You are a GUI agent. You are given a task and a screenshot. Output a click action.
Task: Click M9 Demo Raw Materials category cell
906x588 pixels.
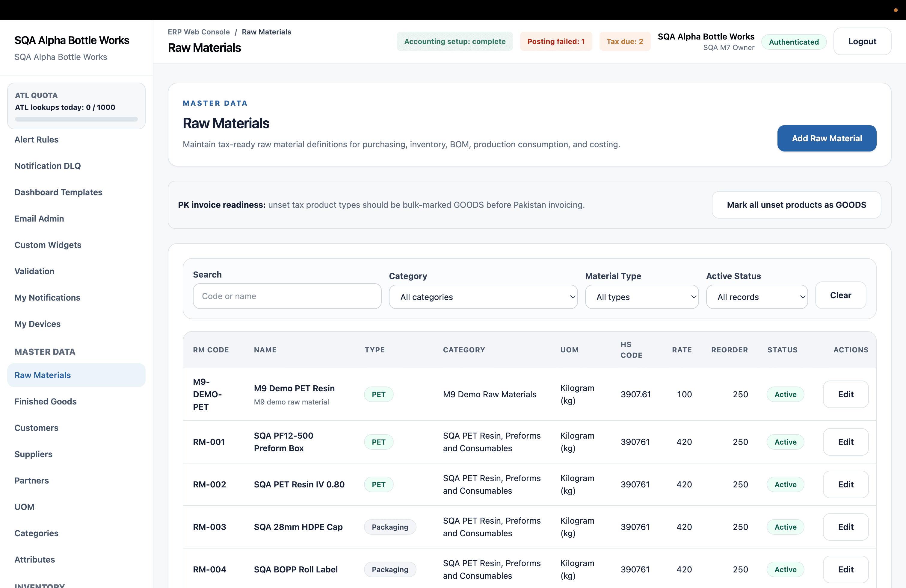(x=490, y=394)
